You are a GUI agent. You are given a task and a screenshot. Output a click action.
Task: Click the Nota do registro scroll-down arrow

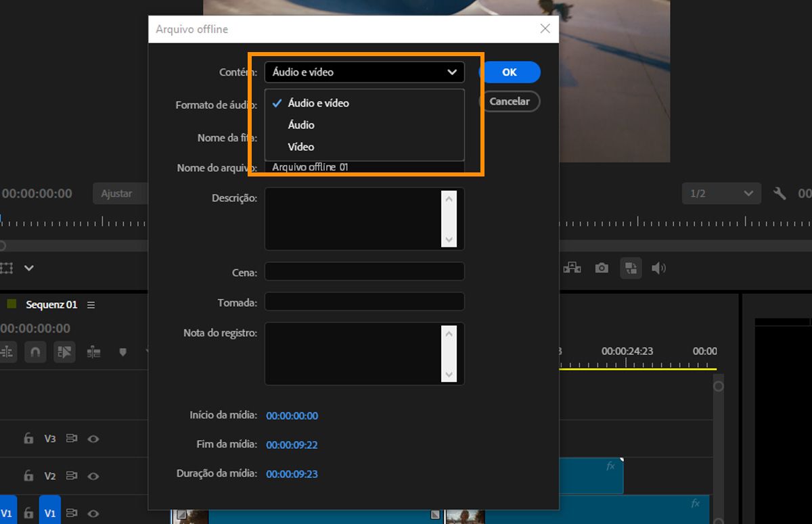449,374
